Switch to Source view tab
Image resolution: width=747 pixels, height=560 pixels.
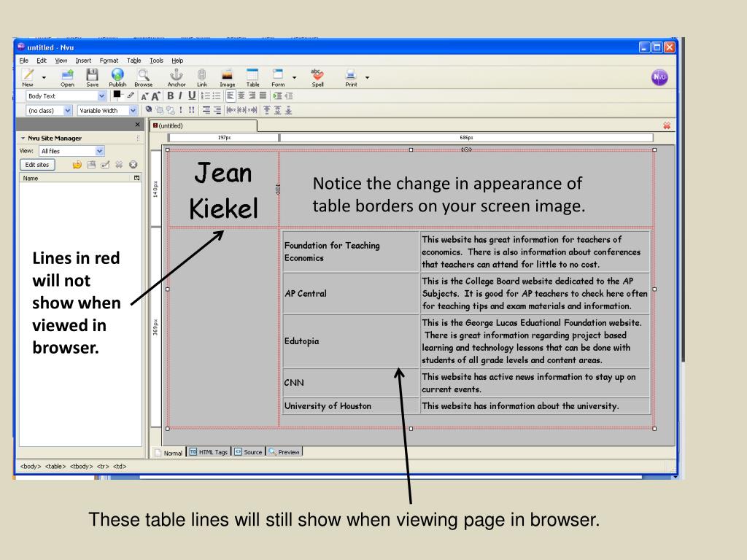tap(248, 452)
